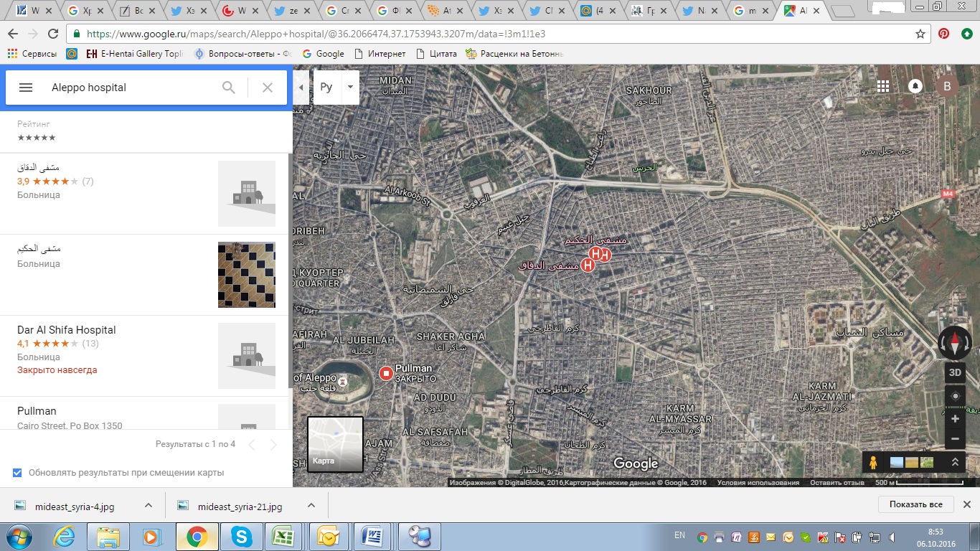Viewport: 980px width, 551px height.
Task: Reset map orientation with the compass
Action: [955, 344]
